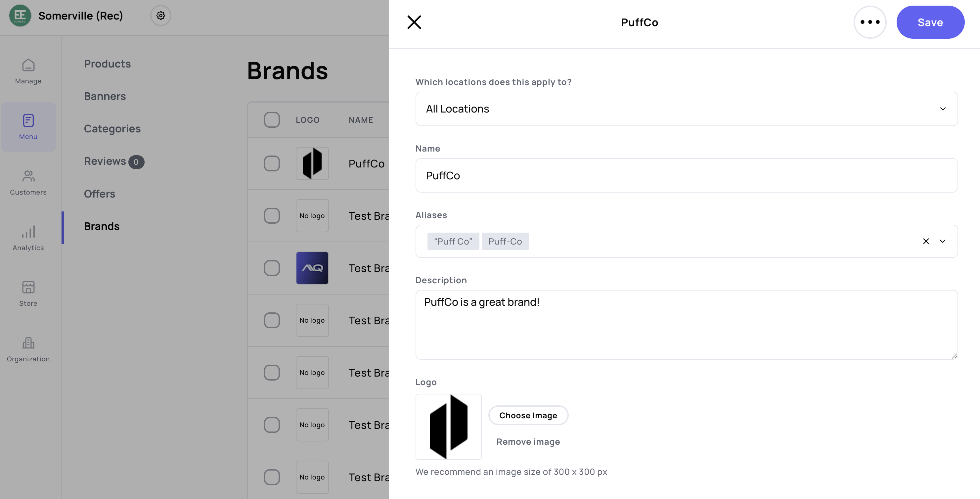
Task: Expand the All Locations dropdown
Action: point(686,109)
